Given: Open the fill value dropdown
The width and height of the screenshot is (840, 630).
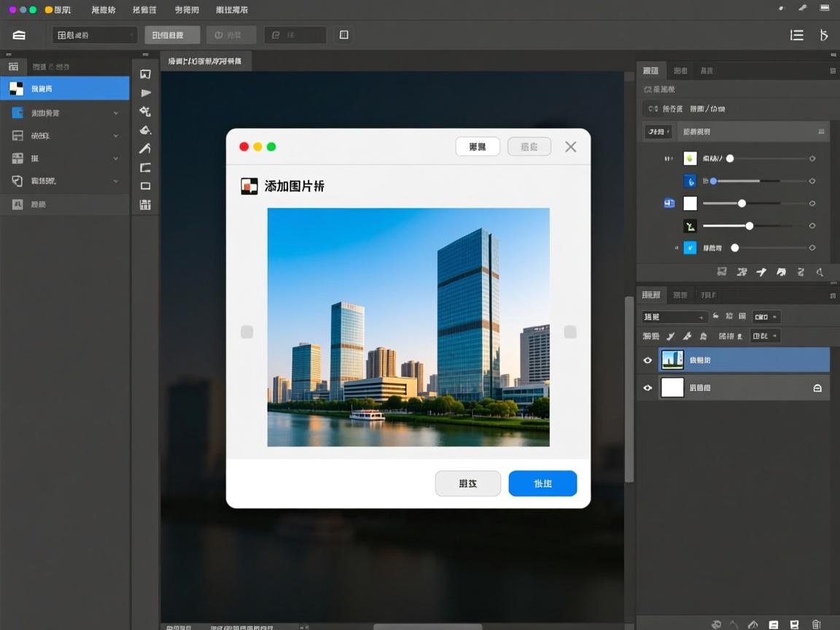Looking at the screenshot, I should (x=766, y=336).
